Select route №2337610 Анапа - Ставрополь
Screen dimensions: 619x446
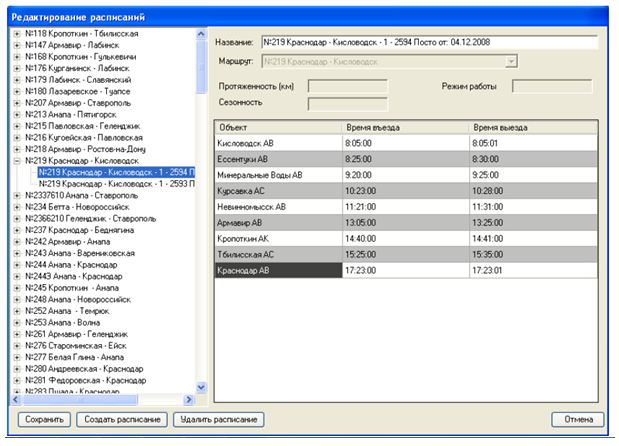click(81, 195)
